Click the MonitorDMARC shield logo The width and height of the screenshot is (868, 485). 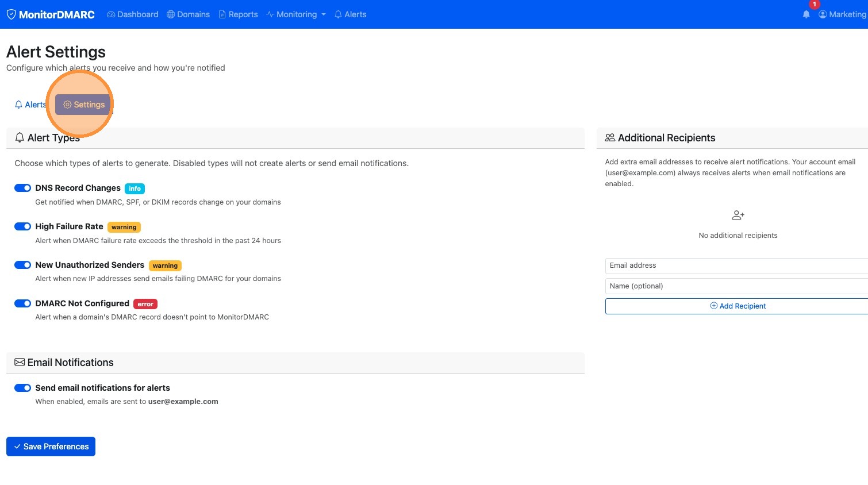point(11,14)
